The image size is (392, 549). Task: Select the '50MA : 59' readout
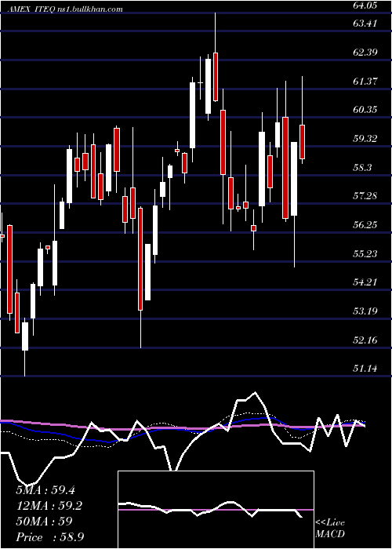point(44,522)
